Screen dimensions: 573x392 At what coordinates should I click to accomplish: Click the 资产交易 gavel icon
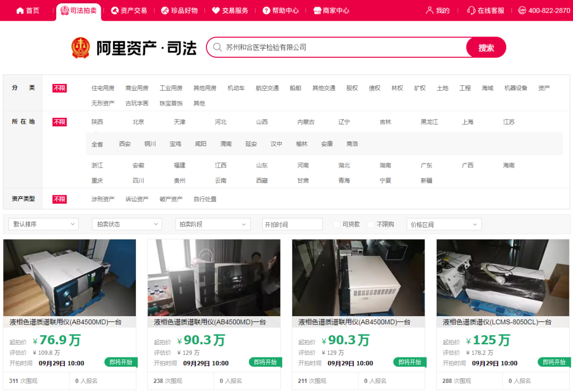115,11
